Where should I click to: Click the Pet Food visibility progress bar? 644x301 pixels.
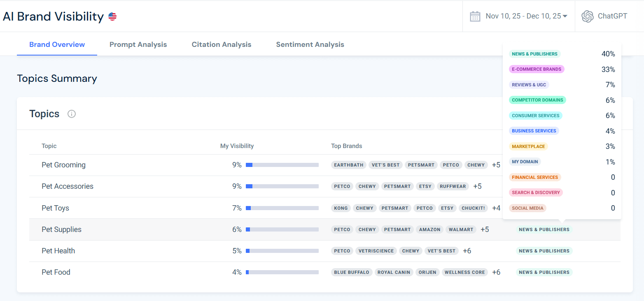[x=282, y=272]
